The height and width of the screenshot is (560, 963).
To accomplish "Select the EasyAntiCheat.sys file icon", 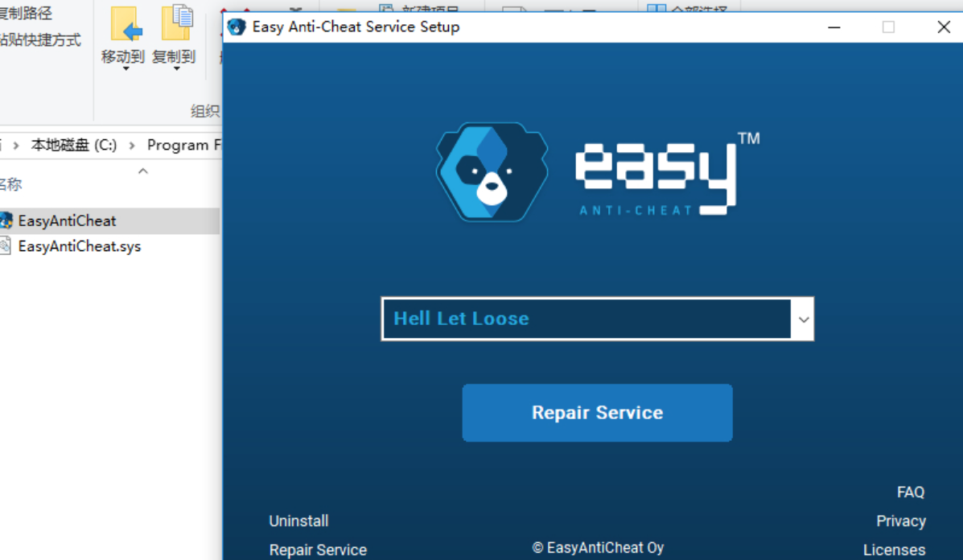I will tap(6, 246).
